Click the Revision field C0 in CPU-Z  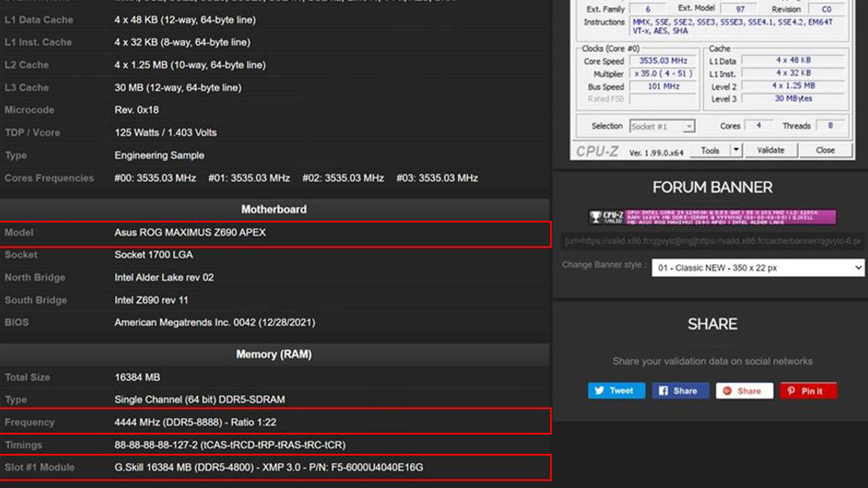point(827,9)
